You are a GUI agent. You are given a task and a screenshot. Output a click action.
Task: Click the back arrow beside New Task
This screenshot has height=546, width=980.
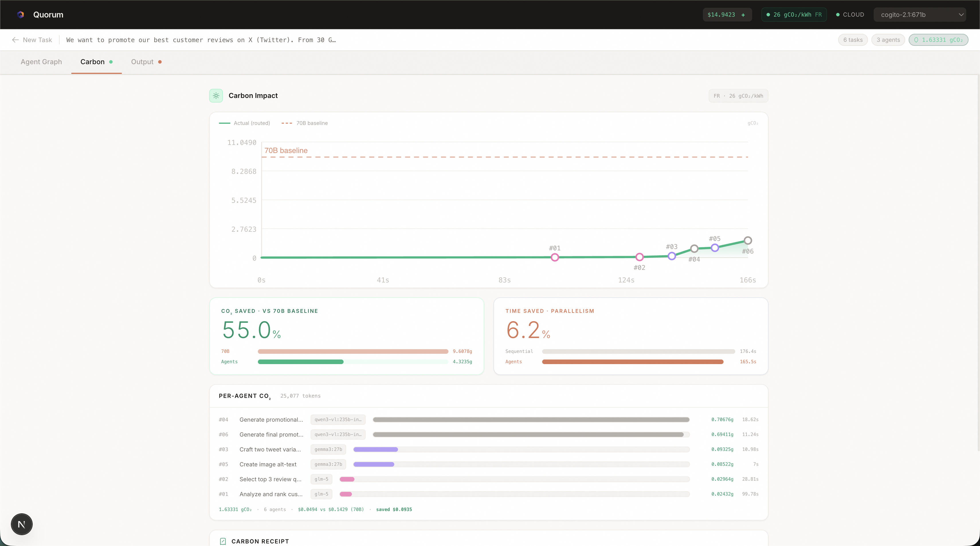[x=15, y=40]
